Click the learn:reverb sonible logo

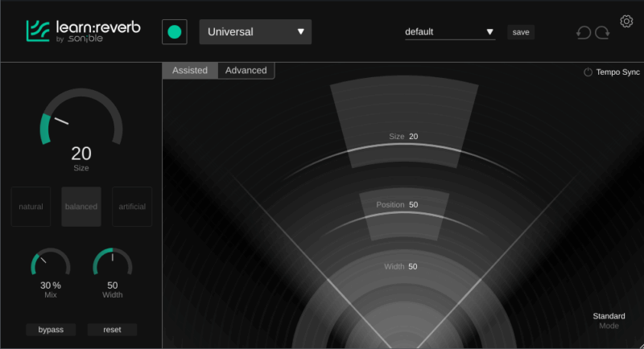(83, 31)
